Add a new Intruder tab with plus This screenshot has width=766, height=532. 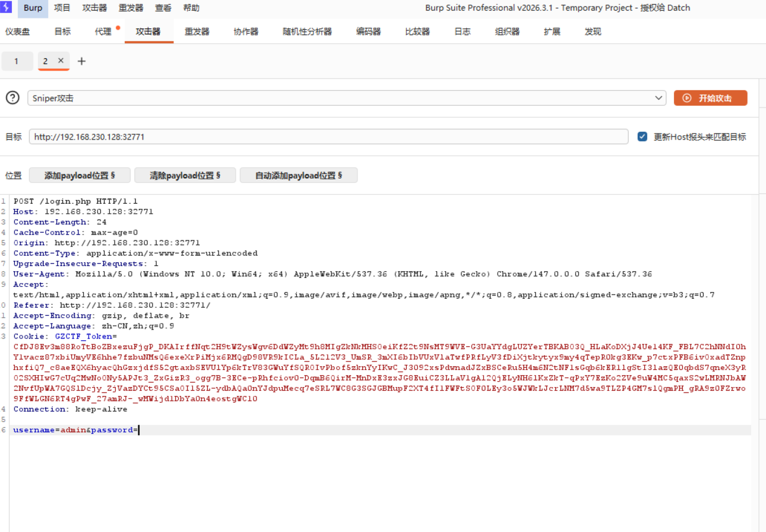[82, 61]
